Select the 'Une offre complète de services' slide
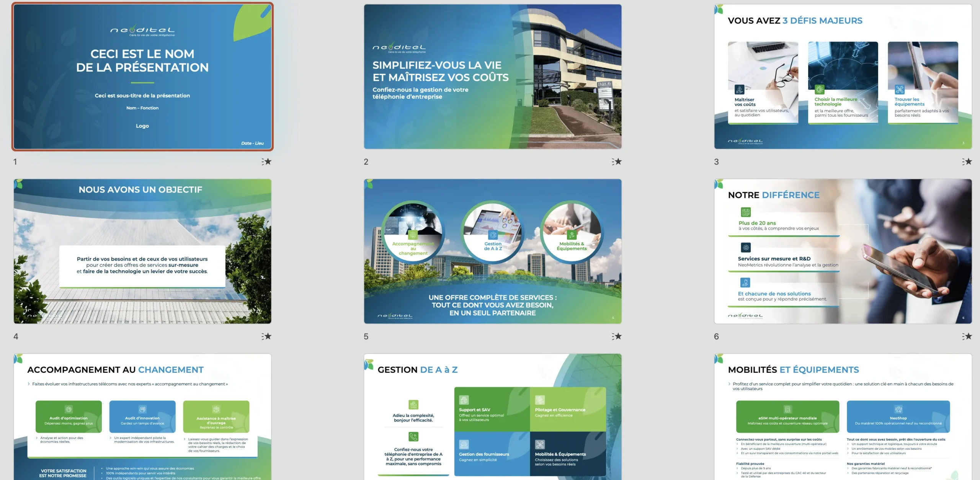Image resolution: width=980 pixels, height=480 pixels. [493, 251]
